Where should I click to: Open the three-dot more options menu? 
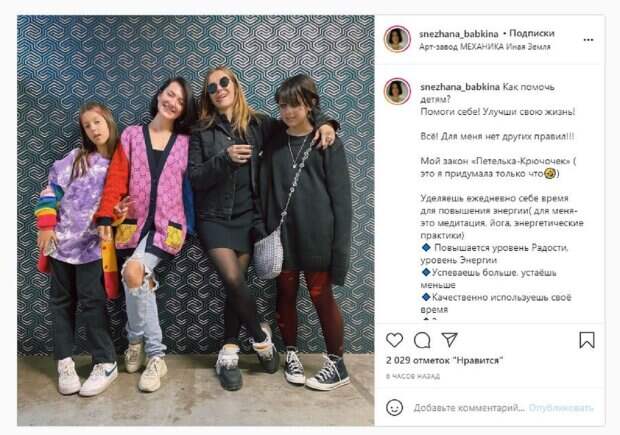tap(588, 40)
